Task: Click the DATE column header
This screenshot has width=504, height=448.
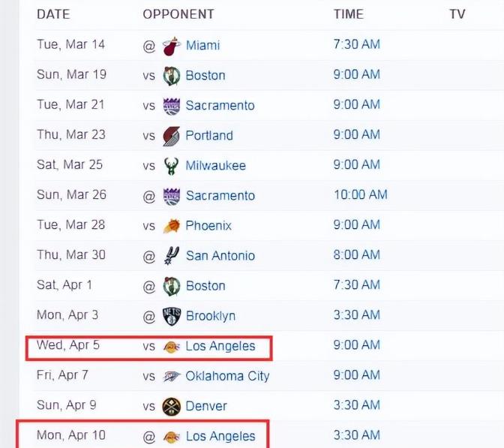Action: 53,14
